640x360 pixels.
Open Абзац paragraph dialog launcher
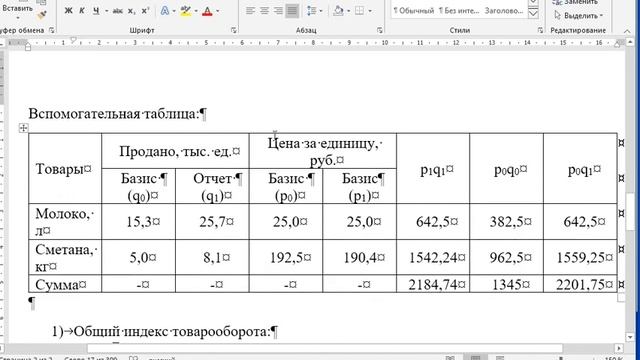pos(380,30)
